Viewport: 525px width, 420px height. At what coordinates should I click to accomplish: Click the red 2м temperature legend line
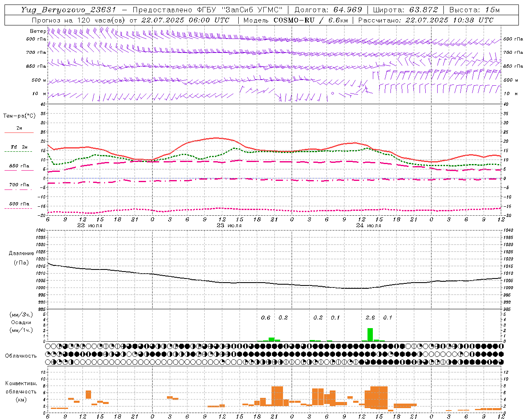point(19,132)
